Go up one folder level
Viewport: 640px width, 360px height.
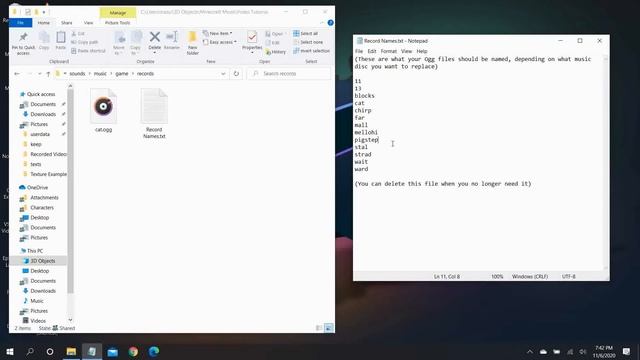48,74
